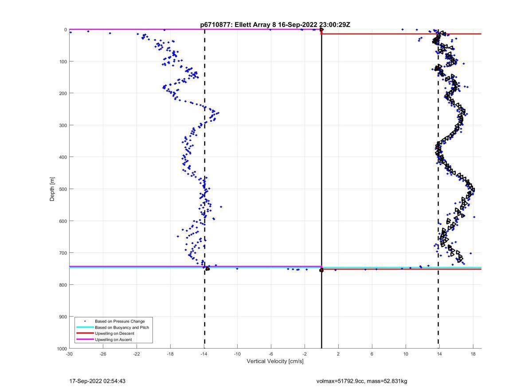Click the y-axis tick label '600'
Screen dimensions: 532x392
click(x=63, y=221)
